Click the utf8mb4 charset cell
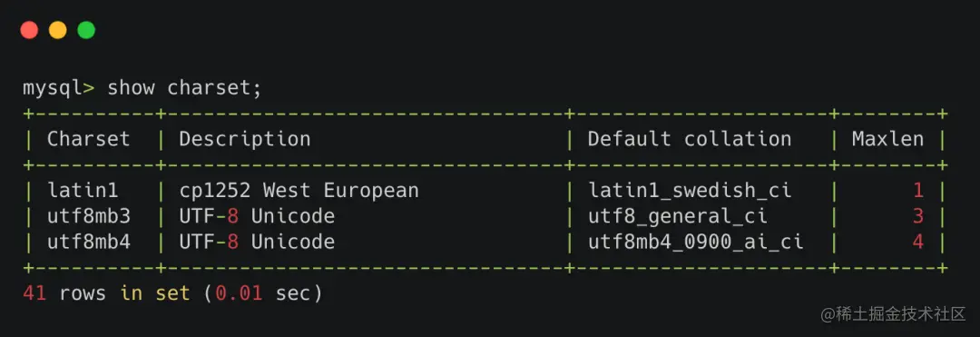This screenshot has height=337, width=980. (x=89, y=242)
